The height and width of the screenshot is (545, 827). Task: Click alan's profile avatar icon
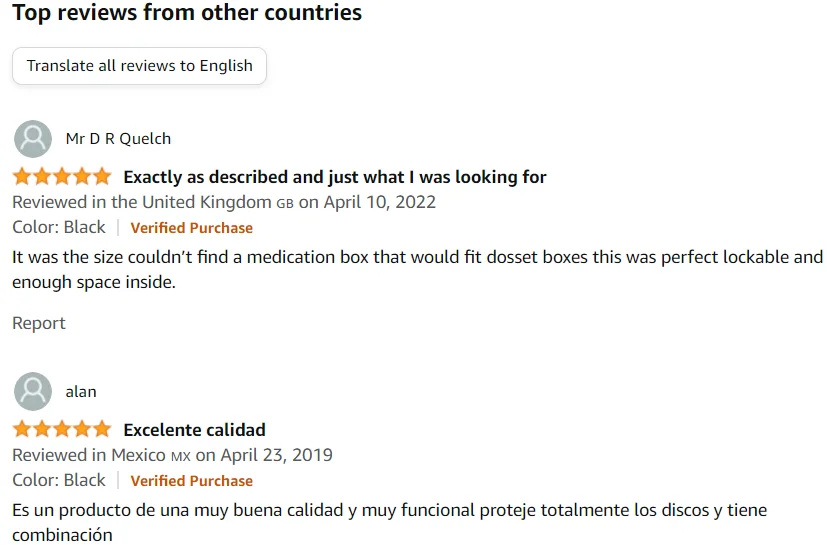[34, 392]
